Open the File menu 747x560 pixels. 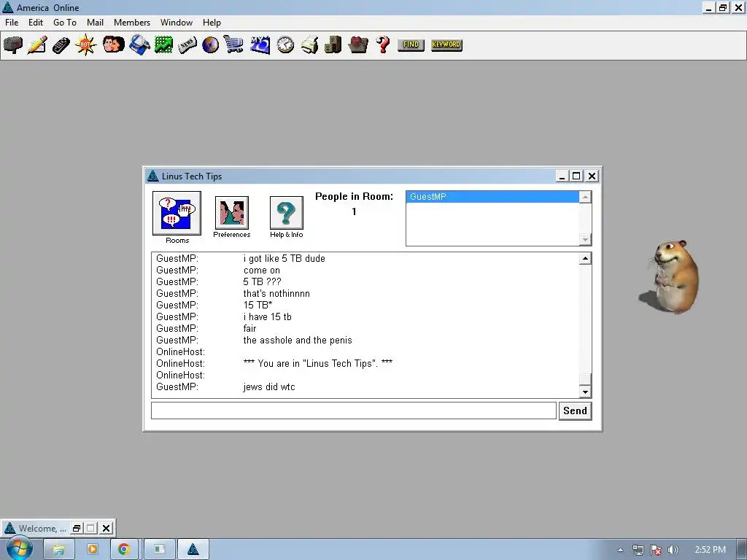12,23
